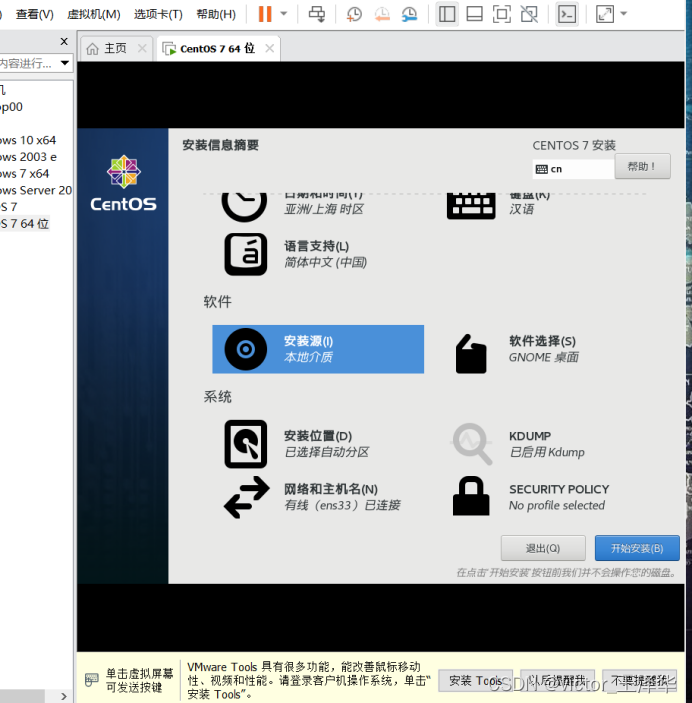692x703 pixels.
Task: Open the console view icon
Action: pos(567,14)
